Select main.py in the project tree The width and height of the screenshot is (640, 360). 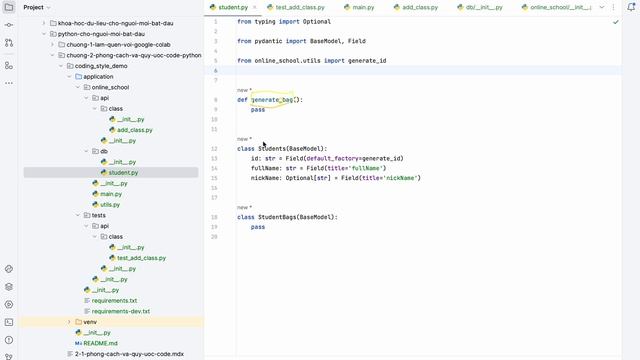[111, 194]
